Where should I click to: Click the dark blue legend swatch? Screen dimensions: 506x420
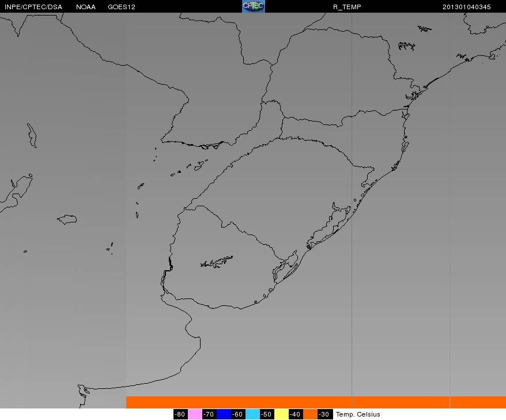(x=224, y=414)
